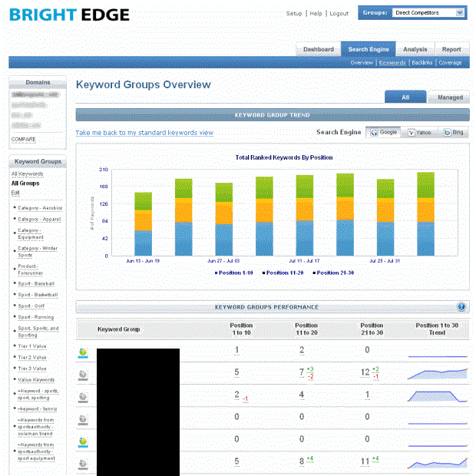The width and height of the screenshot is (476, 476).
Task: Click the pie chart icon in the 1, 2, 0 row
Action: (x=83, y=352)
